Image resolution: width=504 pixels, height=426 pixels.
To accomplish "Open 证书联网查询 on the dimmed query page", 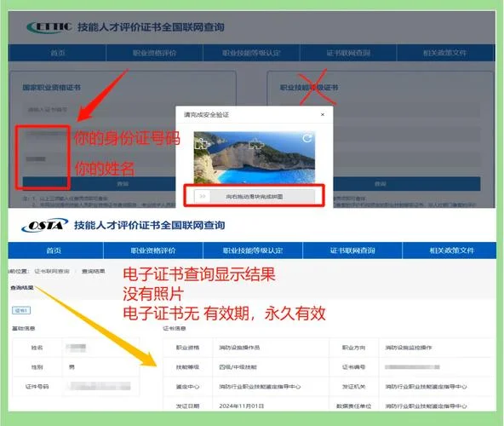I will [x=348, y=53].
